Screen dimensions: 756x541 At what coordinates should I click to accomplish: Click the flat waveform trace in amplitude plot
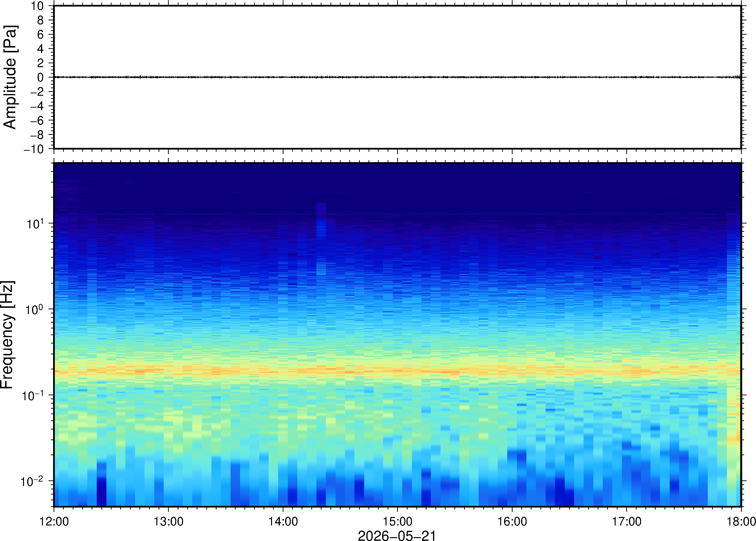tap(397, 77)
